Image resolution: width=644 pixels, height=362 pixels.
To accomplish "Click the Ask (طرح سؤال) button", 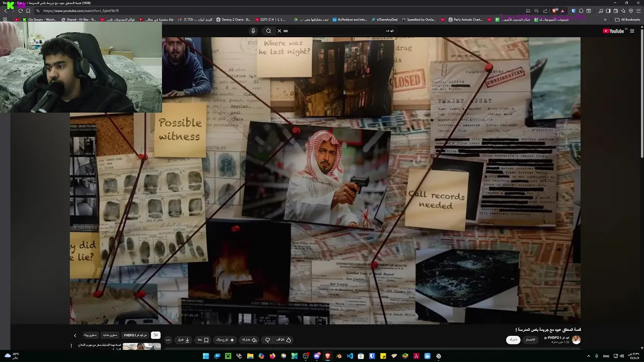I will pos(225,340).
